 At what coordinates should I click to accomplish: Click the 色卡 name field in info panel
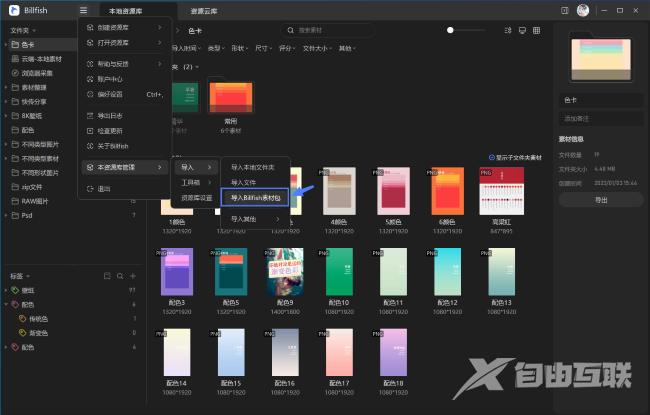(x=601, y=100)
